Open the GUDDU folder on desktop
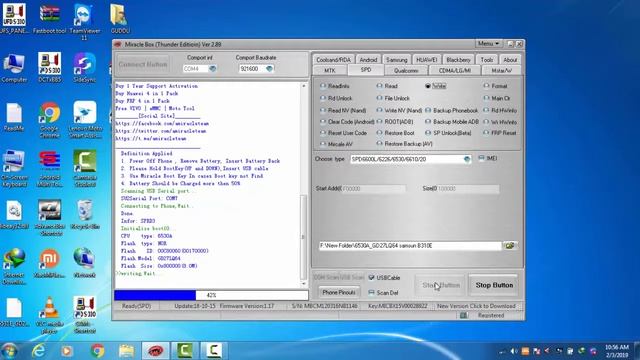Screen dimensions: 640x360 (x=120, y=18)
